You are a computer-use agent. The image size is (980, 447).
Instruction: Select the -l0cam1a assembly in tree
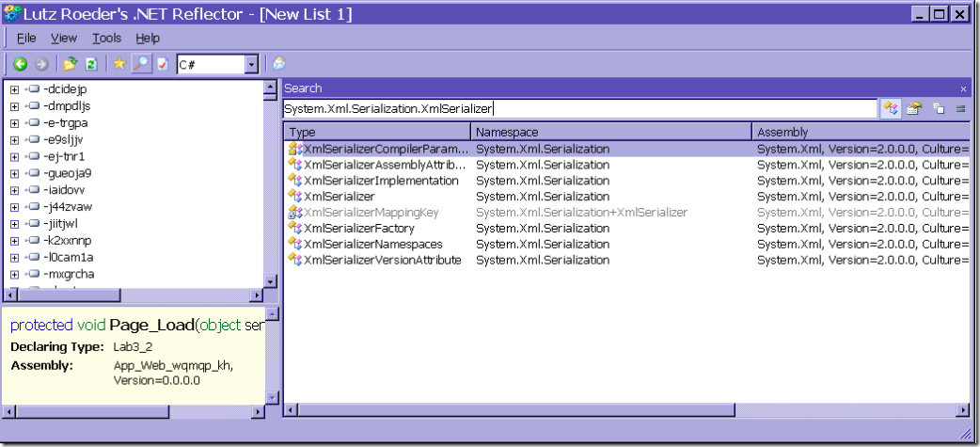pyautogui.click(x=68, y=257)
